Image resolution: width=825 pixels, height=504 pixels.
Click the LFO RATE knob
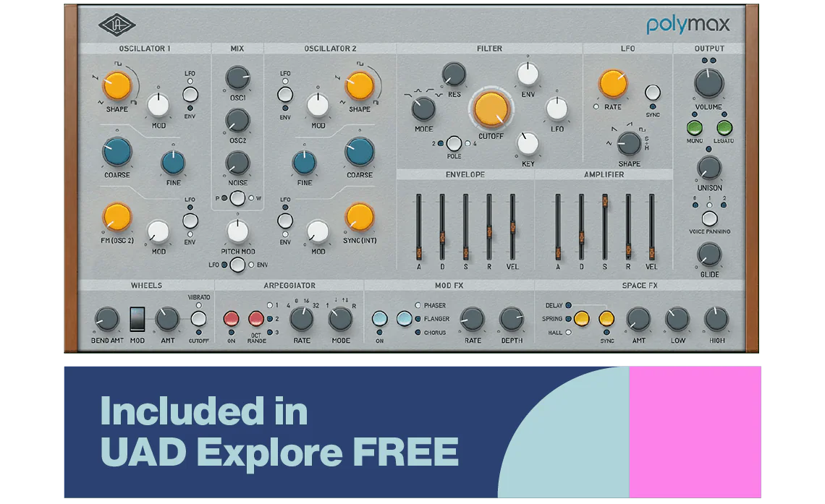tap(612, 84)
